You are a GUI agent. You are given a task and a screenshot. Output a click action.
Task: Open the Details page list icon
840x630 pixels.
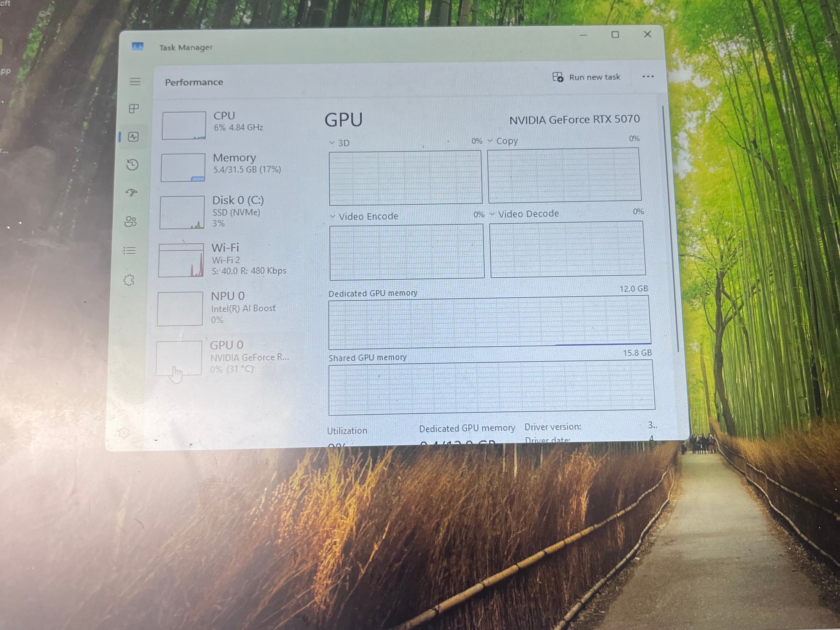pos(129,250)
